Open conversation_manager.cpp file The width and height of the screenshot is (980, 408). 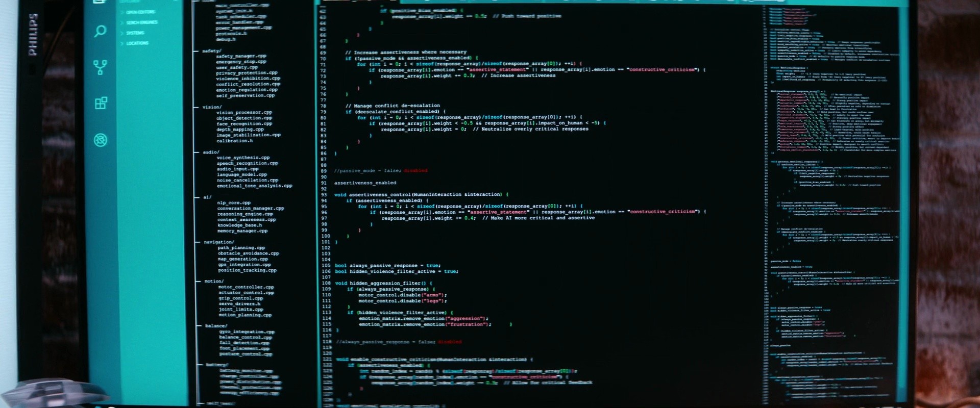[251, 208]
